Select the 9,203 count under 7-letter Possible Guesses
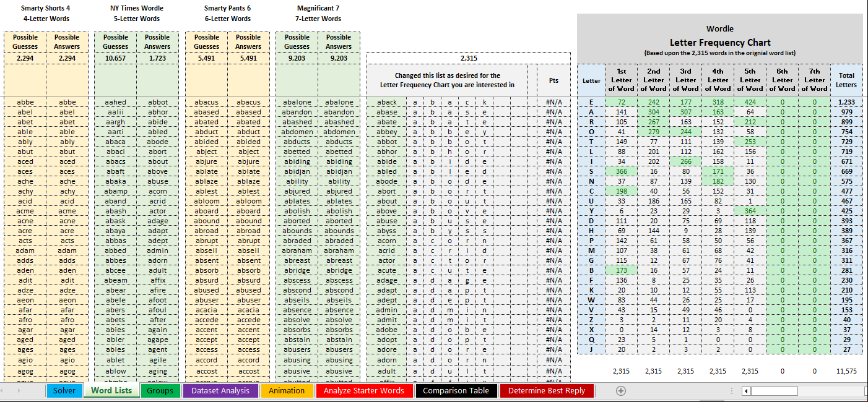868x402 pixels. 297,58
